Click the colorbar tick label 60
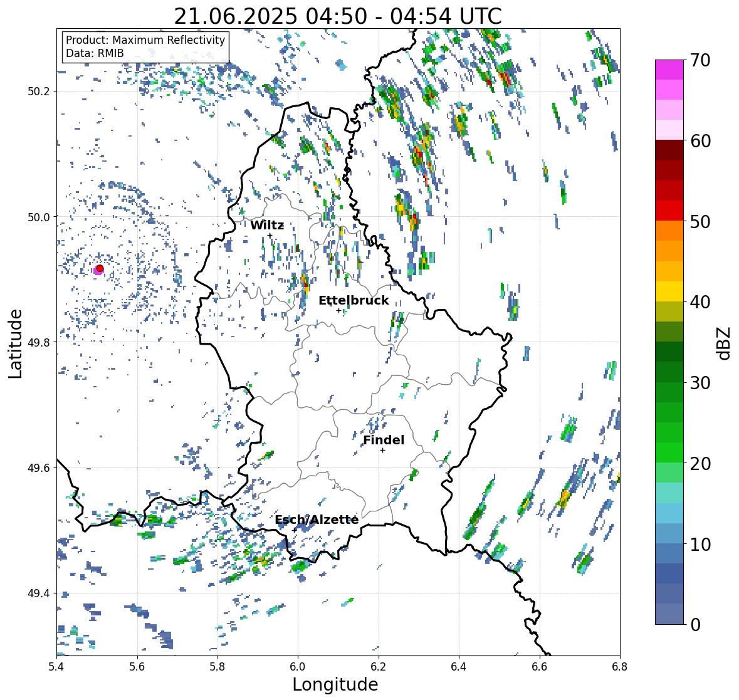Screen dimensions: 739x700 click(x=700, y=141)
